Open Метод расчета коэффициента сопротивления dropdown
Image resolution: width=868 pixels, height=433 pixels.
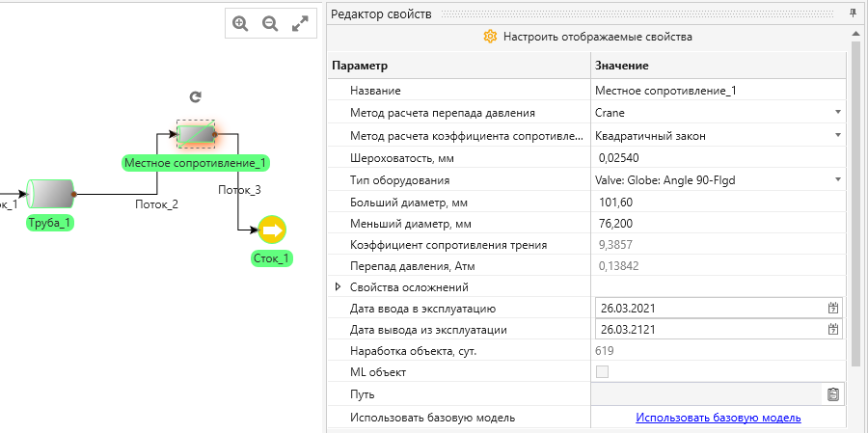point(837,135)
